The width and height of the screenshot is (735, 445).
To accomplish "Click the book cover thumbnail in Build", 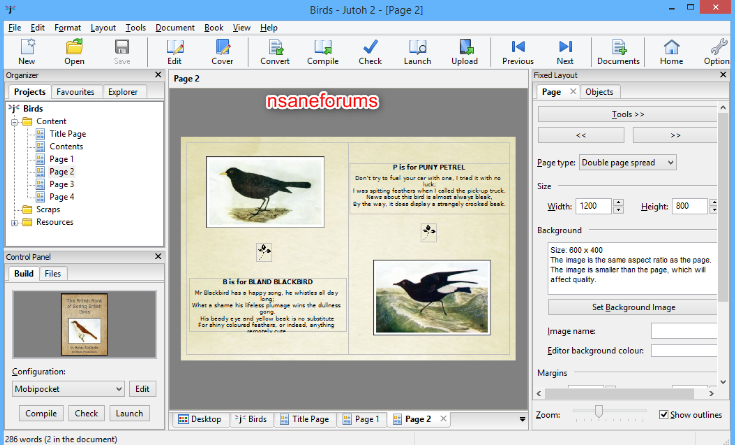I will pos(84,324).
